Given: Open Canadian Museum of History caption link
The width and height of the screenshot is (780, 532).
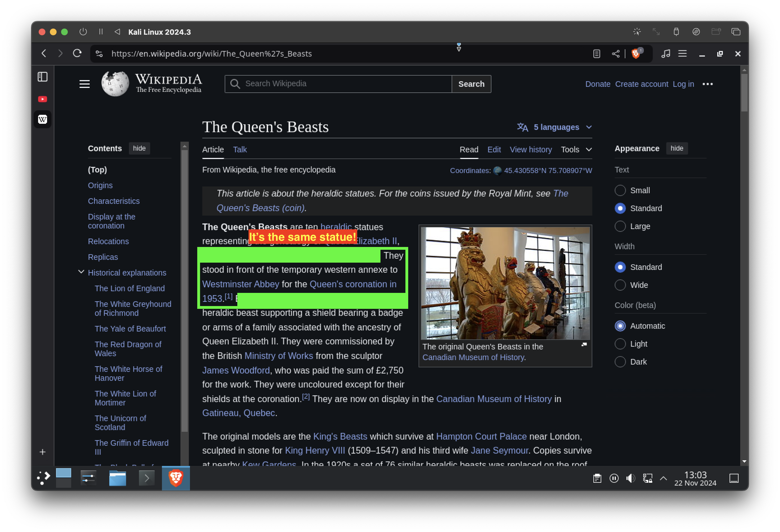Looking at the screenshot, I should click(x=473, y=357).
